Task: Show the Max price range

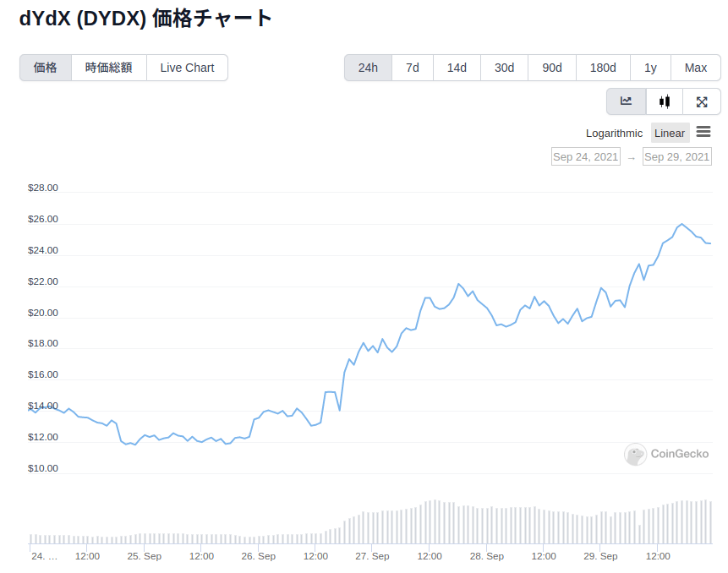Action: pyautogui.click(x=696, y=68)
